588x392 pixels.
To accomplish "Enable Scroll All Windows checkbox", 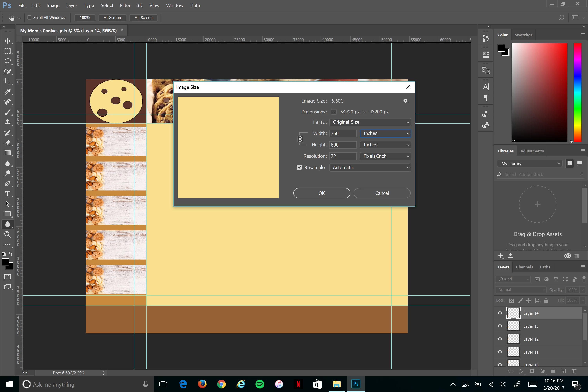I will click(x=29, y=17).
